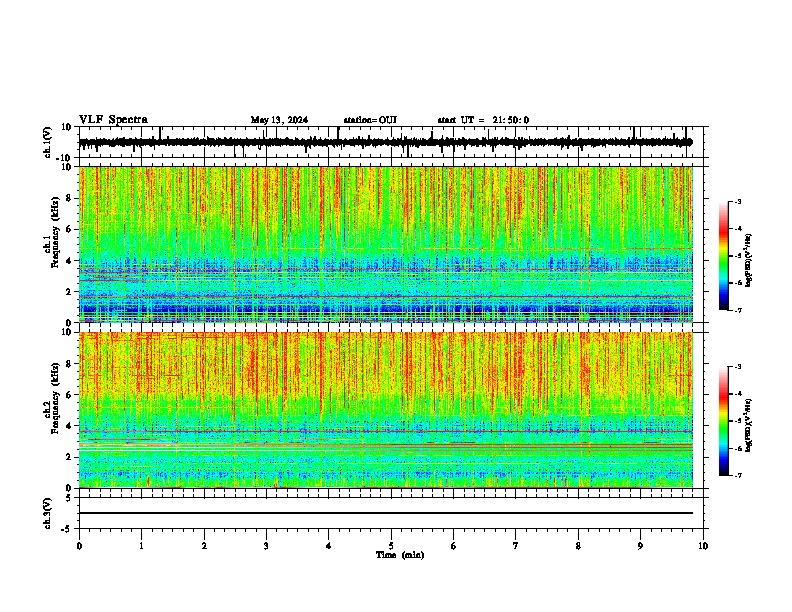792x612 pixels.
Task: Click the ch.2 spectrogram color bar
Action: tap(723, 421)
